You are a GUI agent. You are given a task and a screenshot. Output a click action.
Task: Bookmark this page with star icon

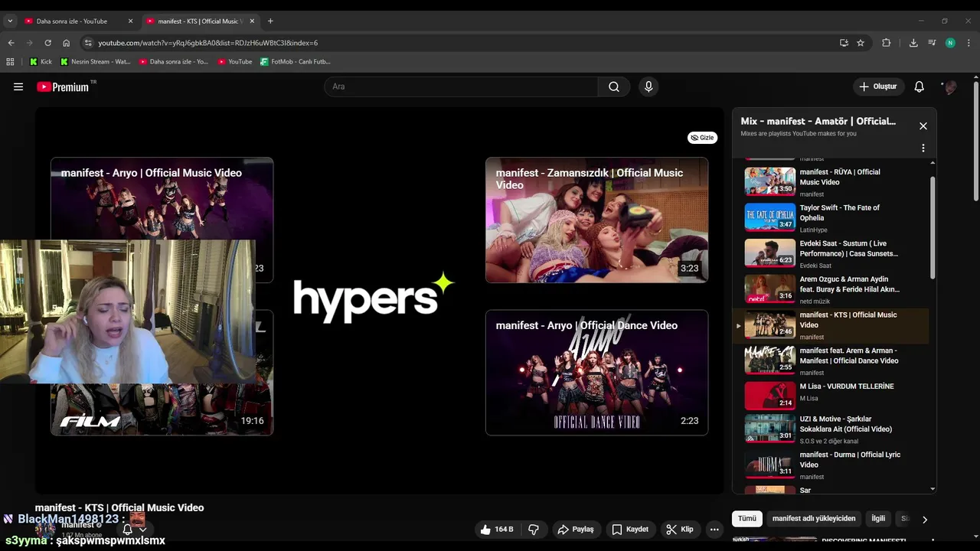coord(861,43)
